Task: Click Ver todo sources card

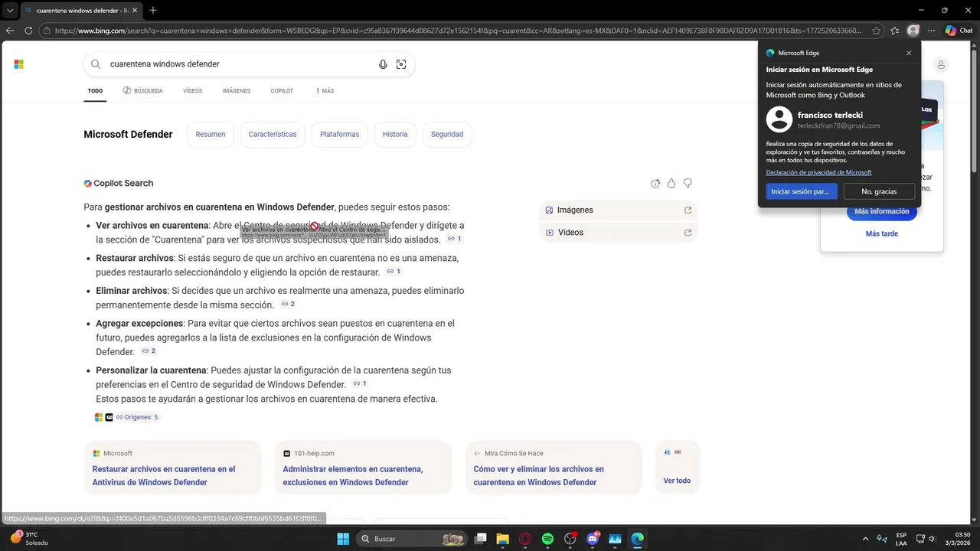Action: [x=678, y=468]
